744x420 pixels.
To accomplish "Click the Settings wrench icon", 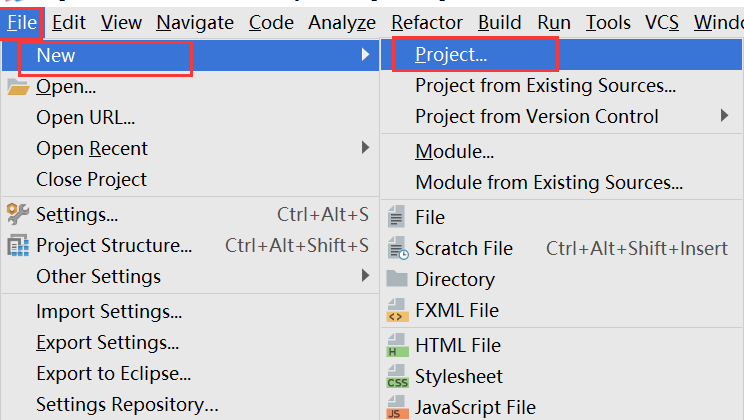I will (18, 214).
